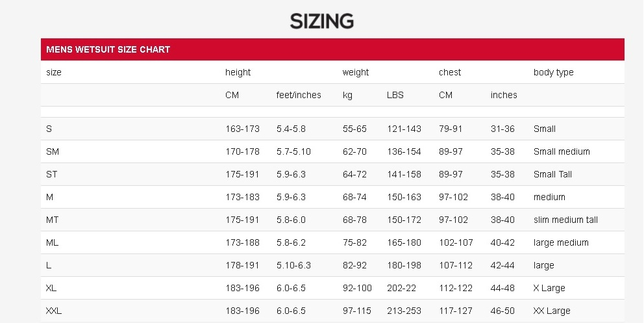The width and height of the screenshot is (644, 323).
Task: Click the 202-22 LBS cell
Action: pos(401,288)
